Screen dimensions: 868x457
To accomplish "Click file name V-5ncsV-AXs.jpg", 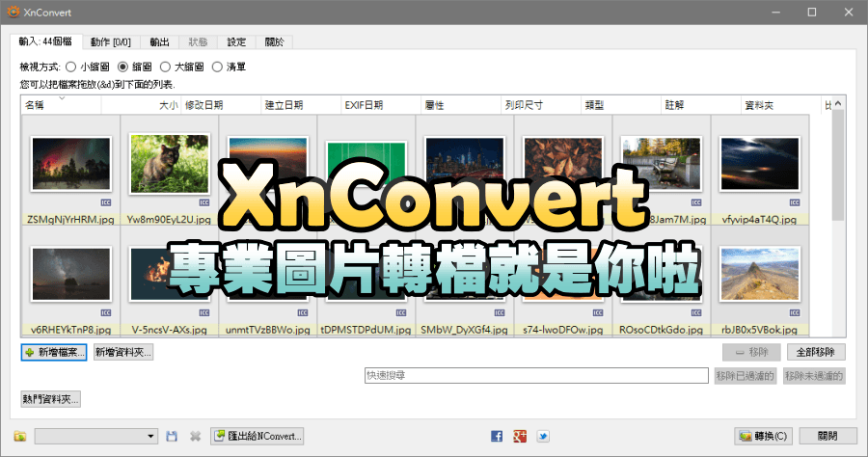I will pyautogui.click(x=170, y=330).
